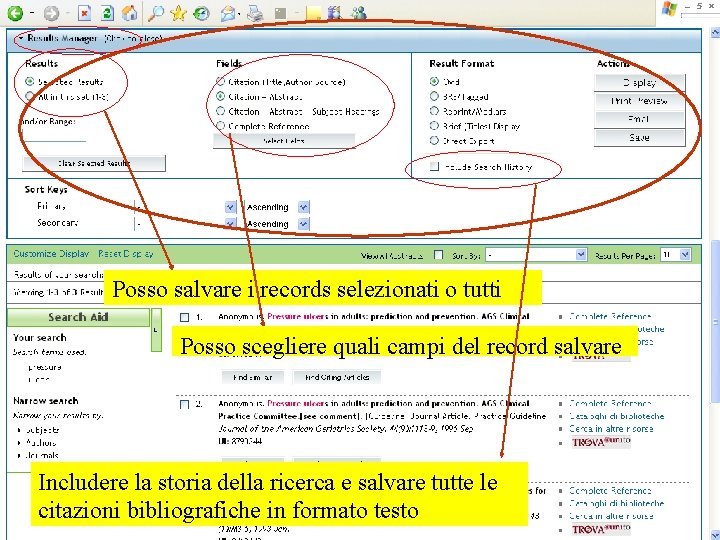Screen dimensions: 720x540
Task: Click the gray Forward arrow icon
Action: (x=51, y=13)
